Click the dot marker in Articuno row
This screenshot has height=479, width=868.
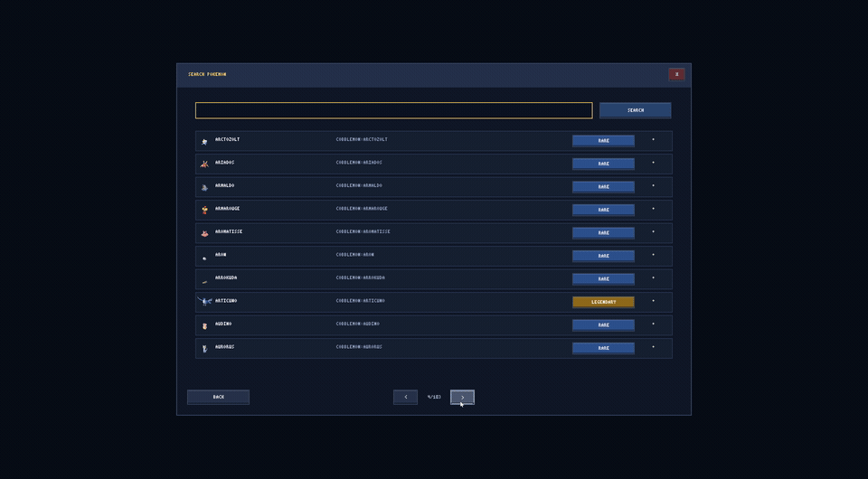point(653,301)
